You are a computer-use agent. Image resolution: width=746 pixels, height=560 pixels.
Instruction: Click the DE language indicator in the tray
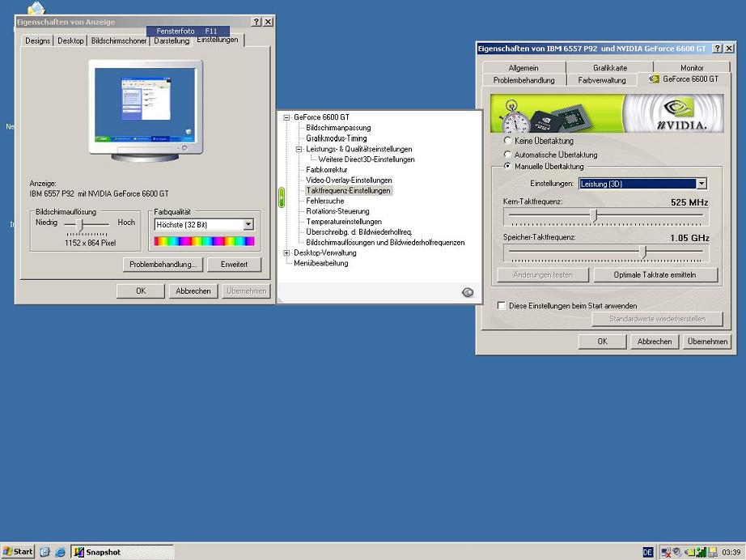tap(647, 552)
